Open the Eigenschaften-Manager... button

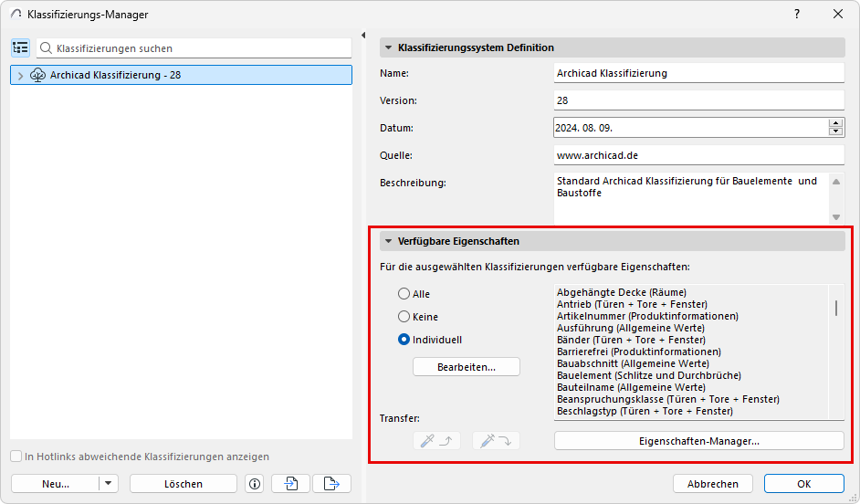pos(698,441)
